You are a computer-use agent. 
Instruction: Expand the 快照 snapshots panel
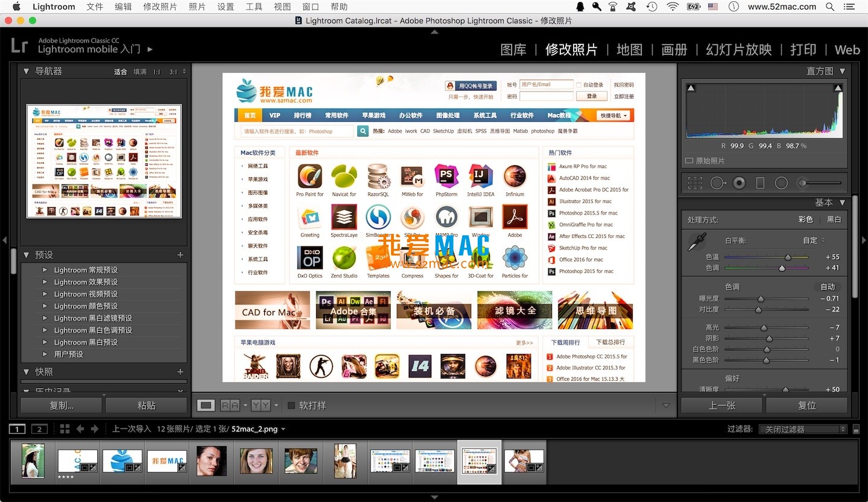(26, 372)
